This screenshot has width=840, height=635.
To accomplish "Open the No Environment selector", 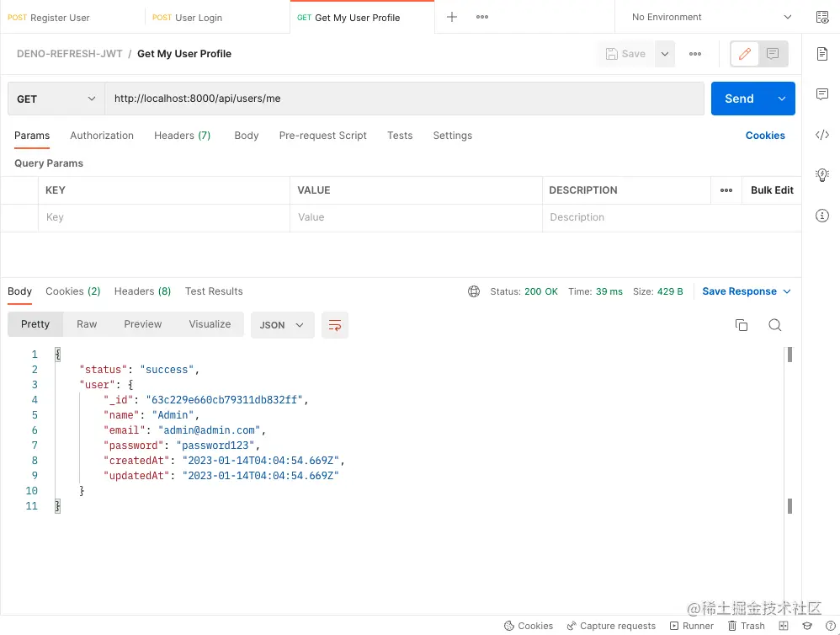I will [x=711, y=17].
